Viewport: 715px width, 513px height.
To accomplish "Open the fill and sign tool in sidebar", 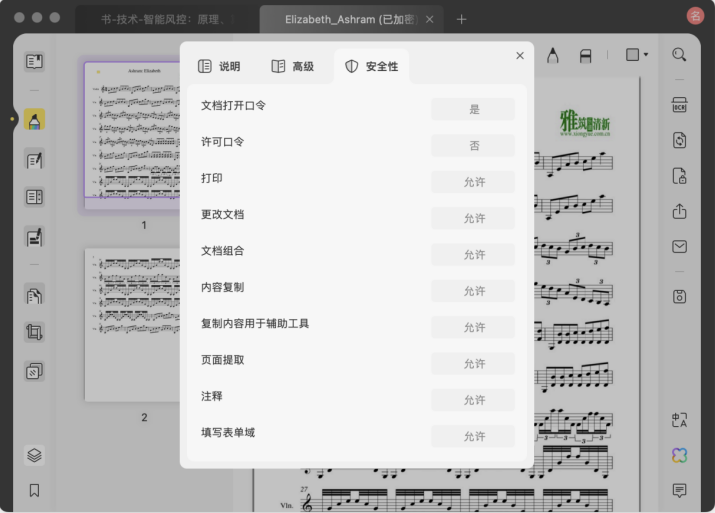I will point(34,237).
